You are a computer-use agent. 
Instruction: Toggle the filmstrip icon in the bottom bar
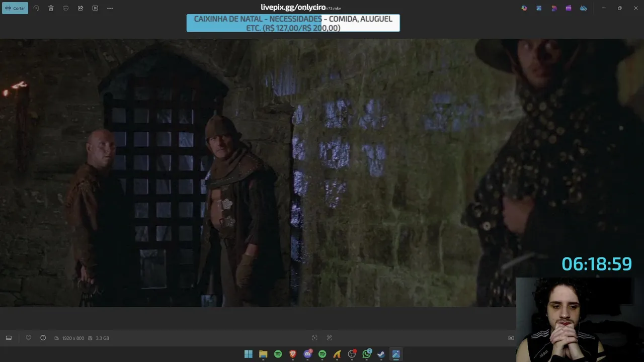(x=9, y=338)
